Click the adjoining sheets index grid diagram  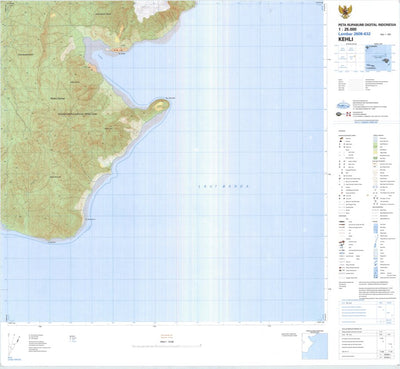349,58
